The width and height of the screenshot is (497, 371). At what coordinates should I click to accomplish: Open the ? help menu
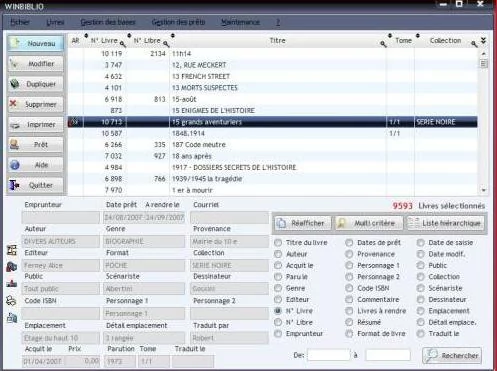tap(278, 22)
